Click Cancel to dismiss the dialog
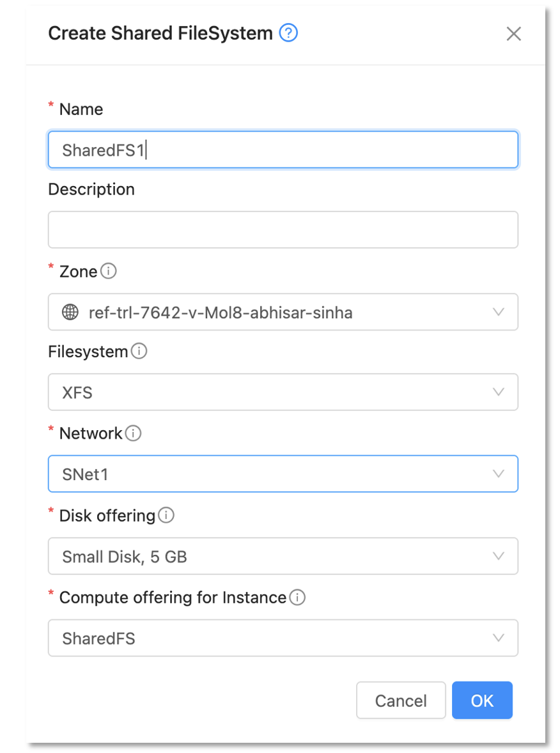560x753 pixels. pos(401,701)
